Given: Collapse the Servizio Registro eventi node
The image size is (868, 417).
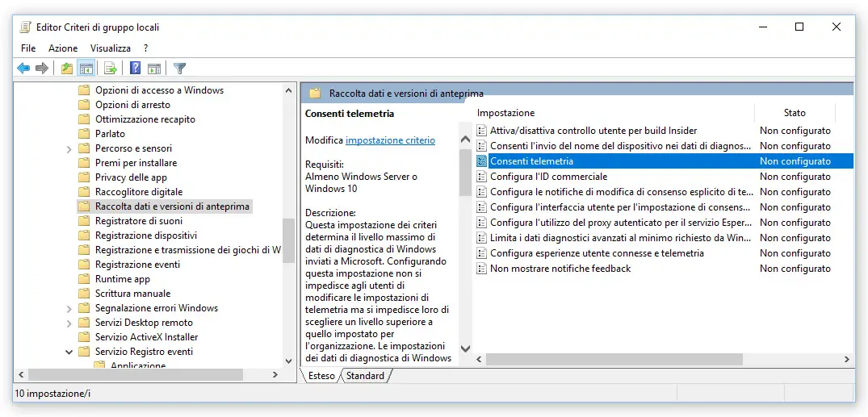Looking at the screenshot, I should 69,352.
